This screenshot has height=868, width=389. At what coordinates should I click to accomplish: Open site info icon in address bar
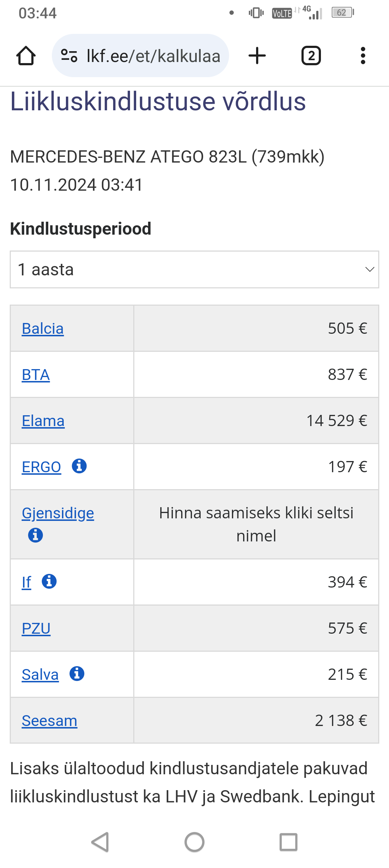click(69, 56)
